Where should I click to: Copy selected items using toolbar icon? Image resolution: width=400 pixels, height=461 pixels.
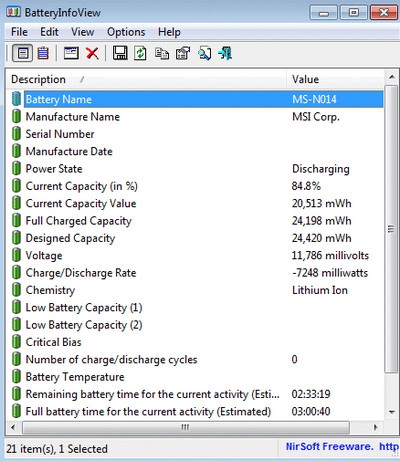coord(162,53)
